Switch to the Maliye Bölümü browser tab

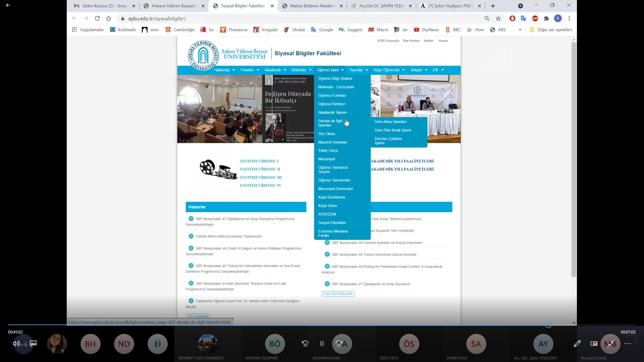pyautogui.click(x=312, y=6)
